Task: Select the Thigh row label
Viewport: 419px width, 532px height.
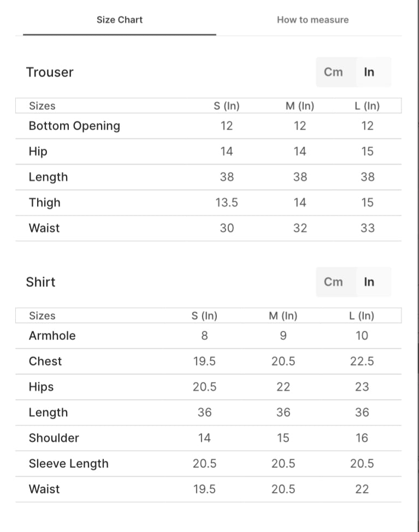Action: [x=45, y=203]
